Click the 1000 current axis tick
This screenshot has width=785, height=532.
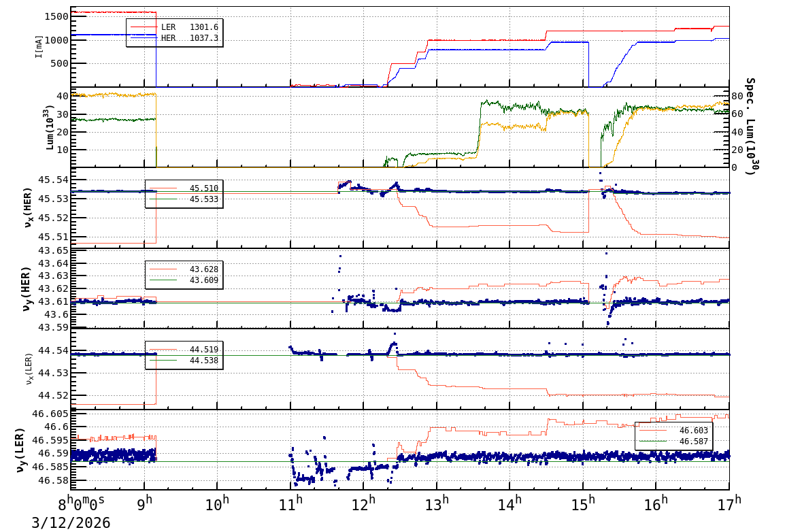click(56, 40)
